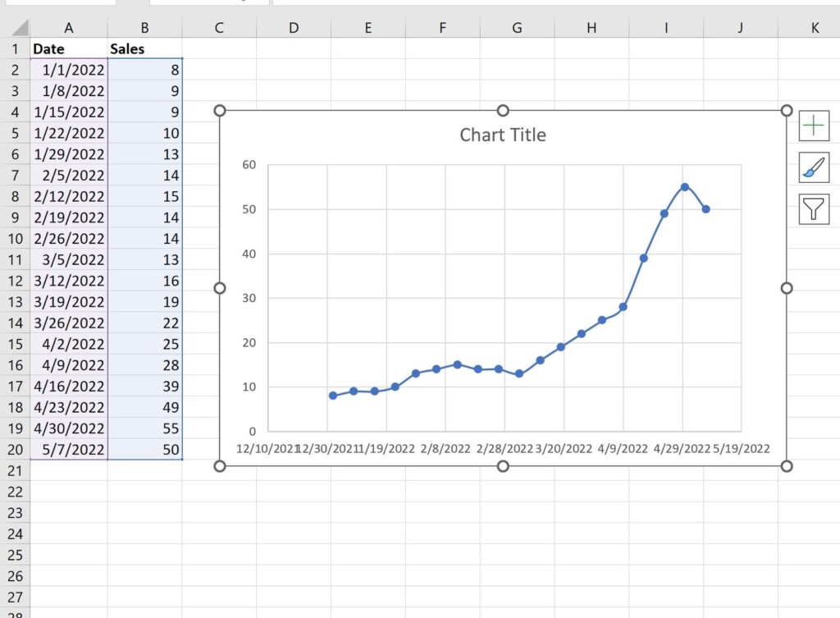This screenshot has width=840, height=618.
Task: Click the chart's bottom-right resize handle
Action: 787,466
